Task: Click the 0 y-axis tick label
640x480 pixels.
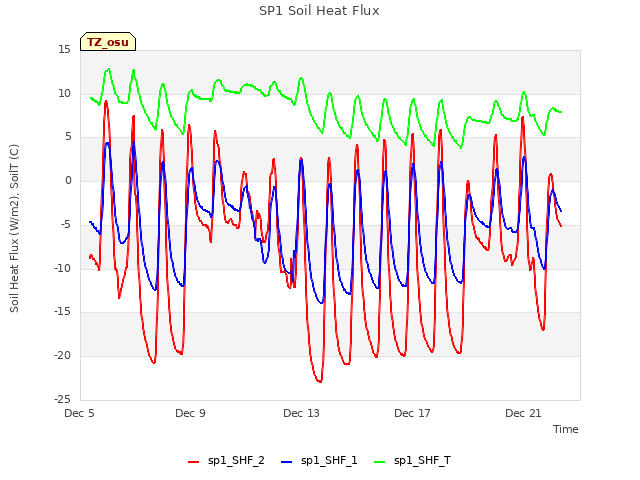Action: [68, 181]
